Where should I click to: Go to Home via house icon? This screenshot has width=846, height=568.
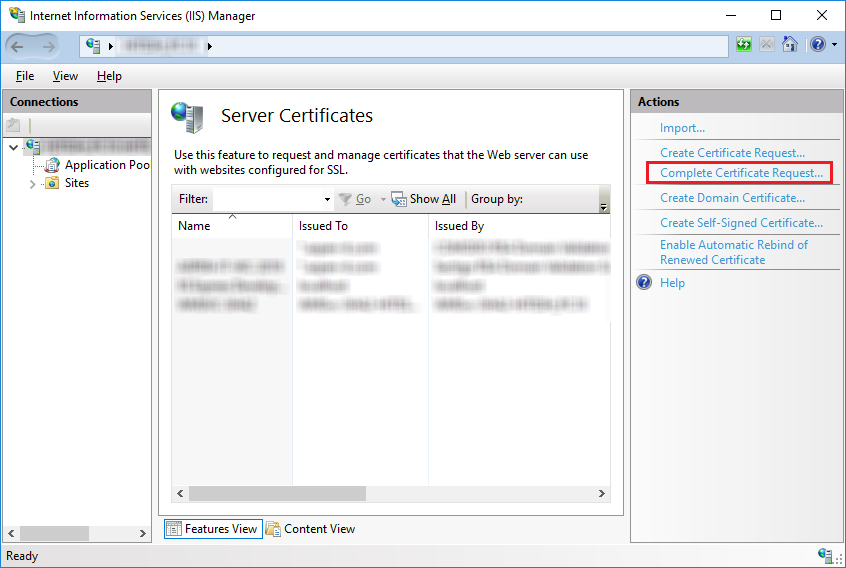tap(790, 44)
